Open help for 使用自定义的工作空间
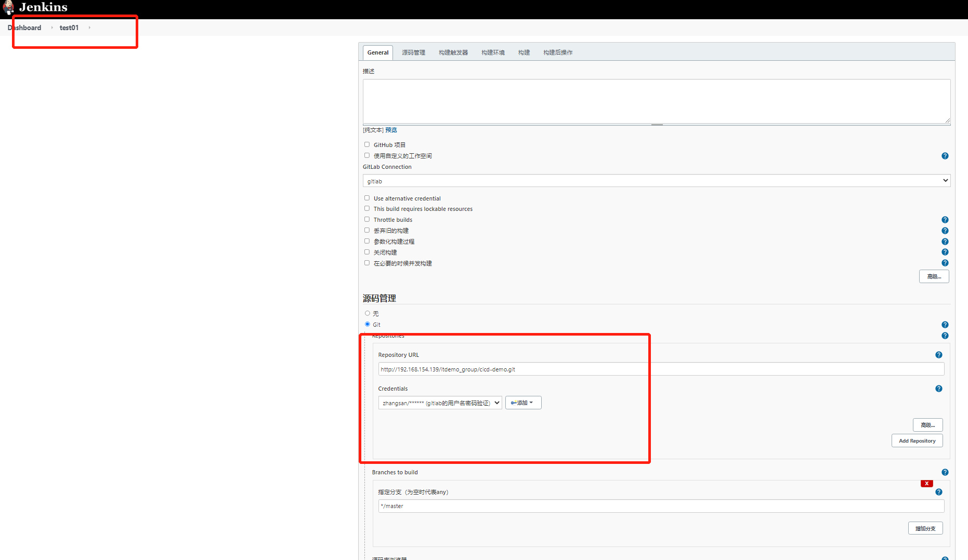The width and height of the screenshot is (968, 560). pyautogui.click(x=945, y=156)
